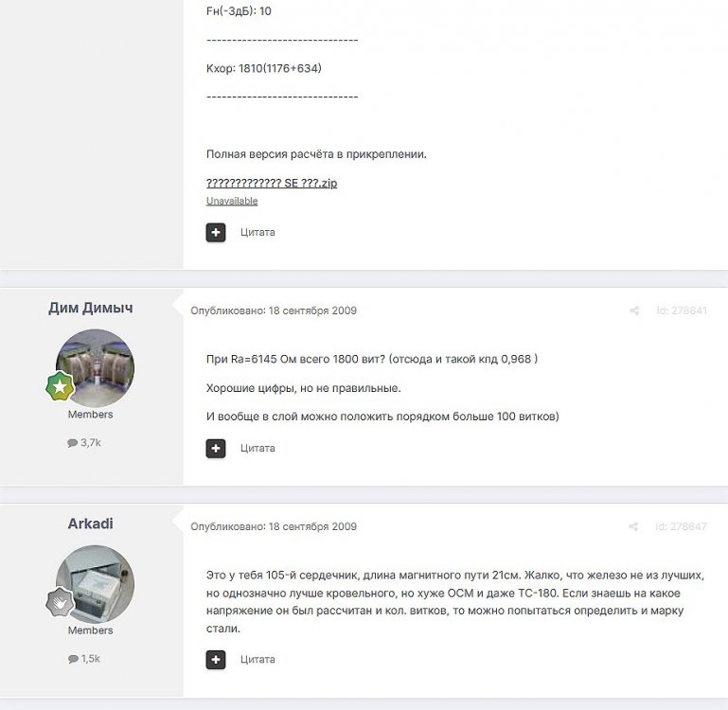728x710 pixels.
Task: Click green star rank badge on Дим Димыч avatar
Action: 60,386
